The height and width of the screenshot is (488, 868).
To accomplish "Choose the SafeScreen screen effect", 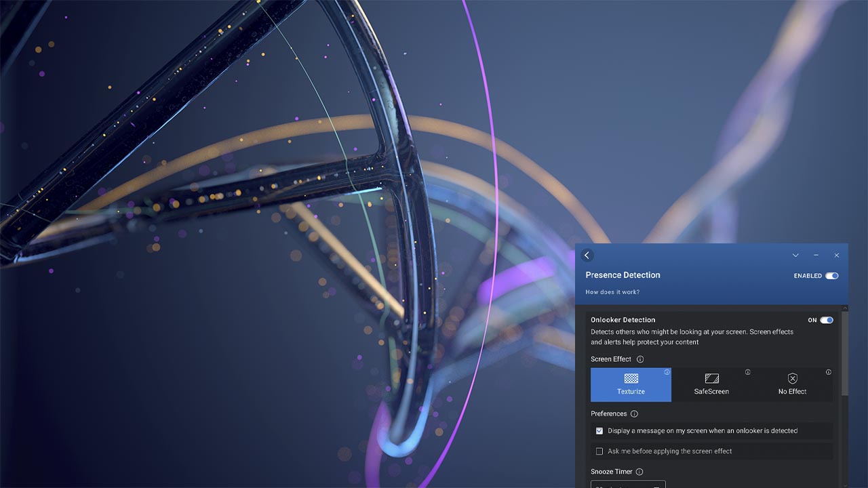I will pos(711,384).
